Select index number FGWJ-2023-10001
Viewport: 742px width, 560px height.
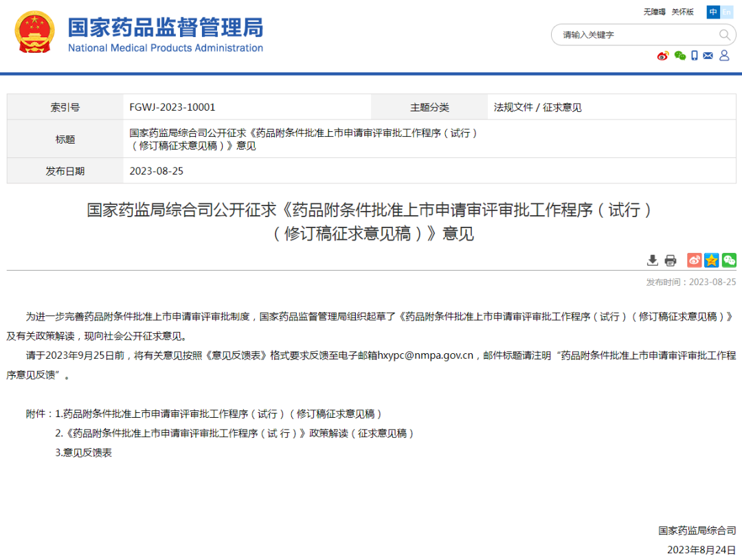(172, 107)
